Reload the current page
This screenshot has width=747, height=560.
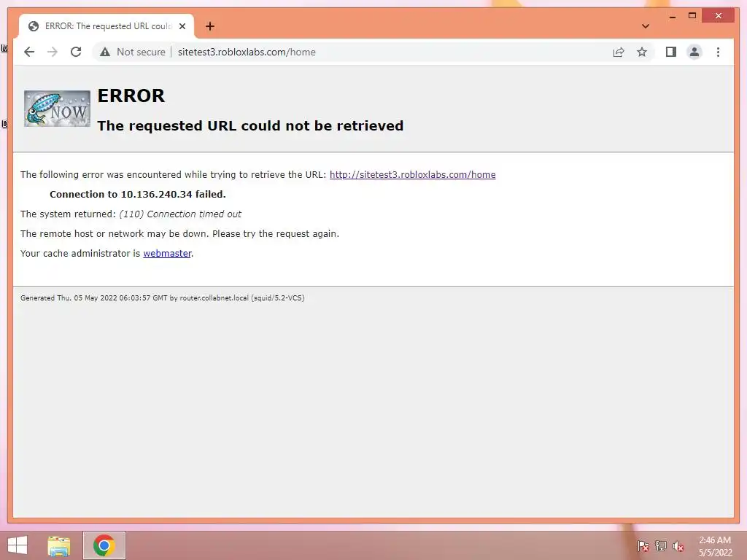point(76,52)
